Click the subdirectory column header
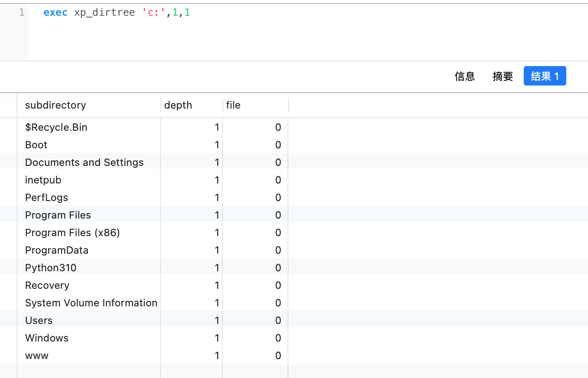 click(x=55, y=105)
